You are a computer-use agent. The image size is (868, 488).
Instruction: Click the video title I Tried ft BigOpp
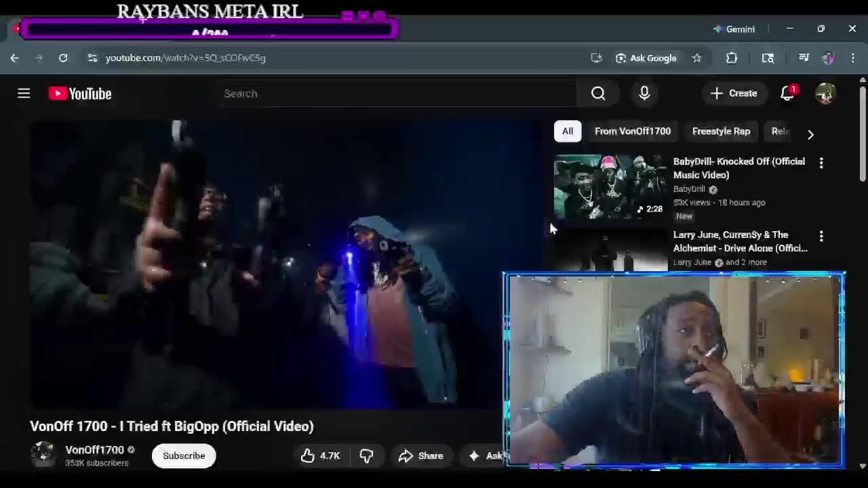(172, 426)
